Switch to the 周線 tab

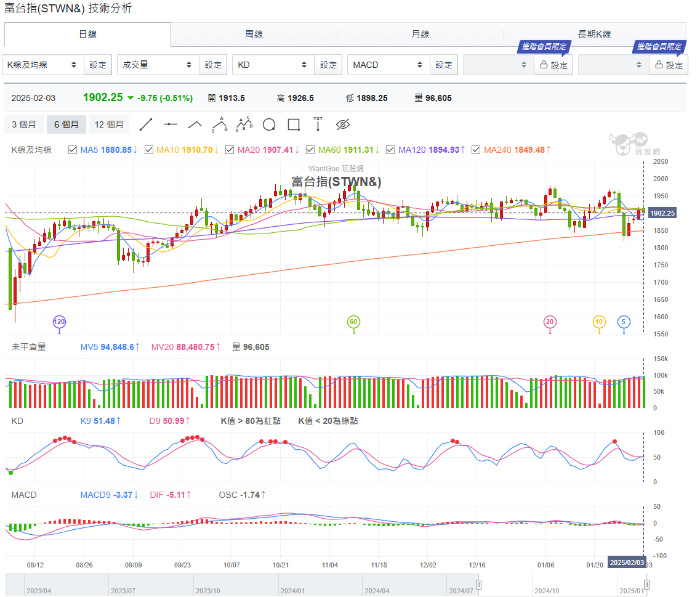(x=254, y=35)
